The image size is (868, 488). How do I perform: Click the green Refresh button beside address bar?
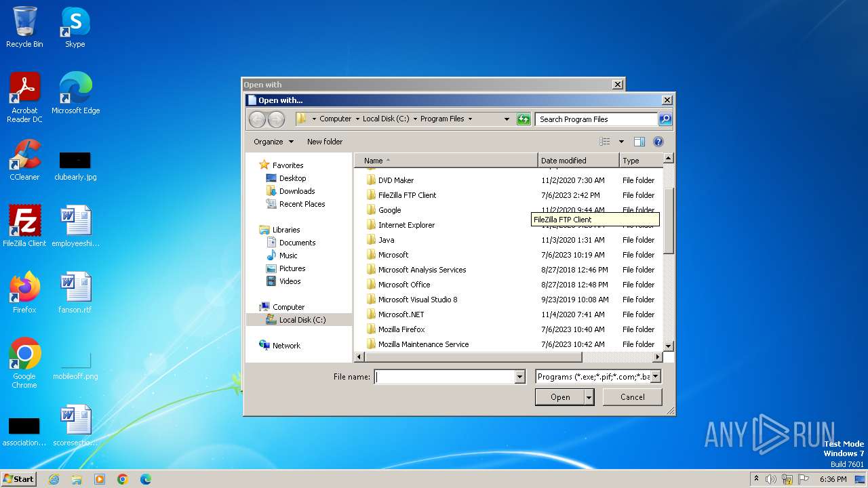tap(523, 119)
